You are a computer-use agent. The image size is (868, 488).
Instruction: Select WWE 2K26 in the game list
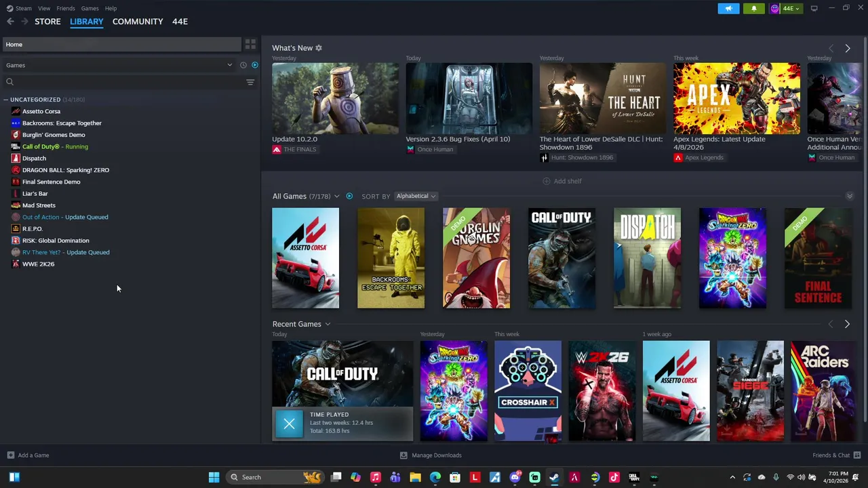(x=38, y=264)
